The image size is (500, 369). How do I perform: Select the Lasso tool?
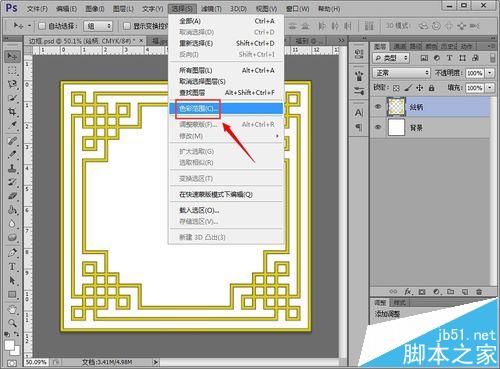(12, 84)
